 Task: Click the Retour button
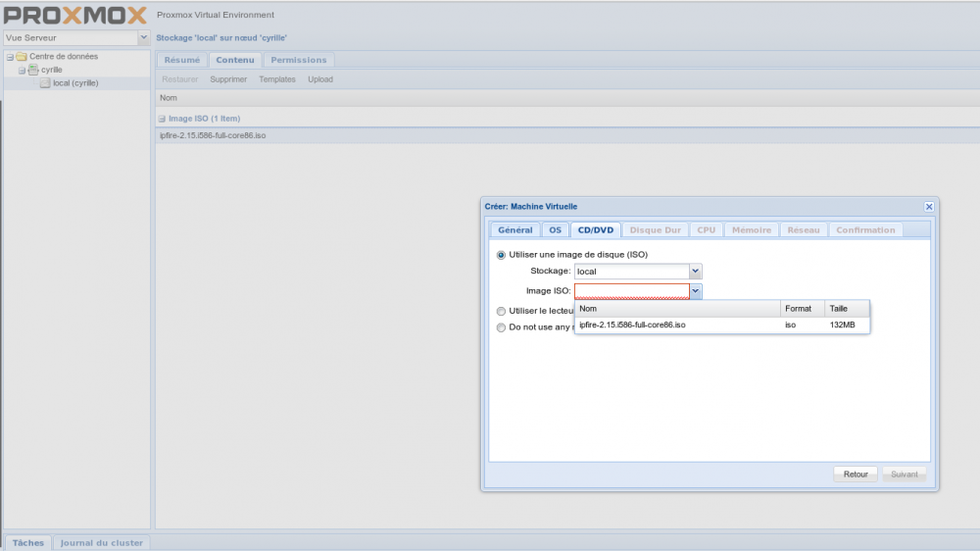(855, 474)
